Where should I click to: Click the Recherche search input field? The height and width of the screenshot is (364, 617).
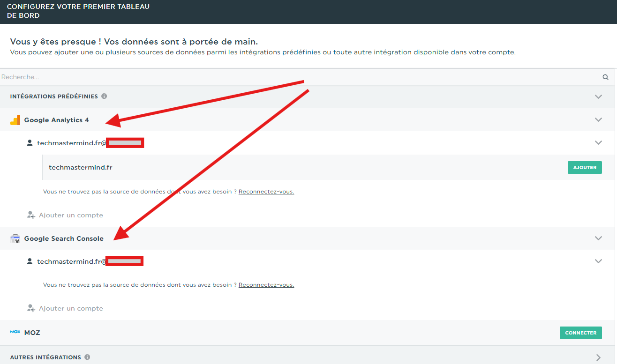(x=188, y=77)
